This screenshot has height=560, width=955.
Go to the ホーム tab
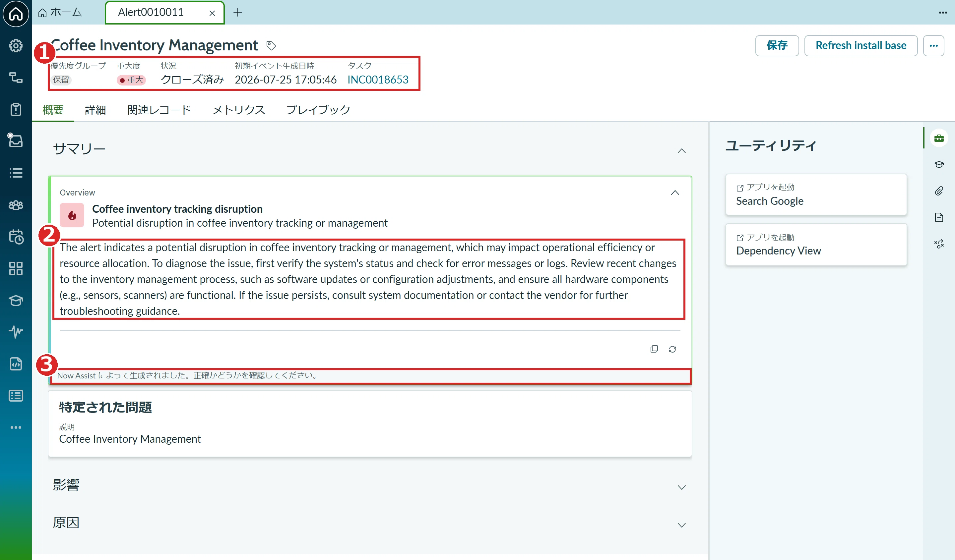point(60,13)
